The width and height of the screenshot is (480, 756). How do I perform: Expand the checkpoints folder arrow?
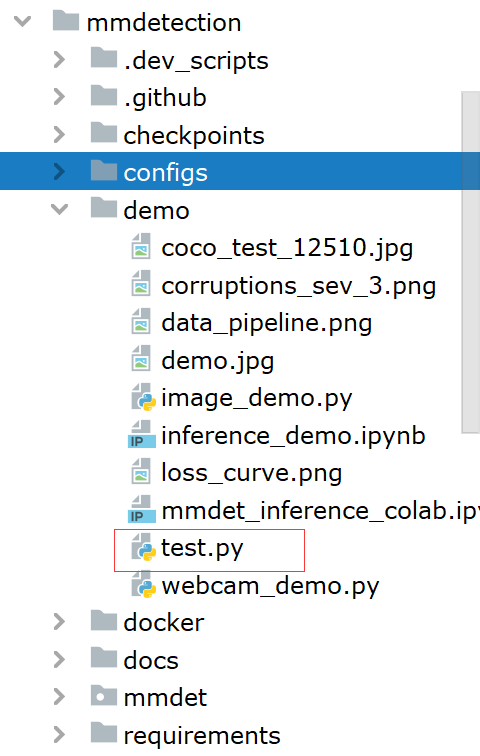coord(60,135)
